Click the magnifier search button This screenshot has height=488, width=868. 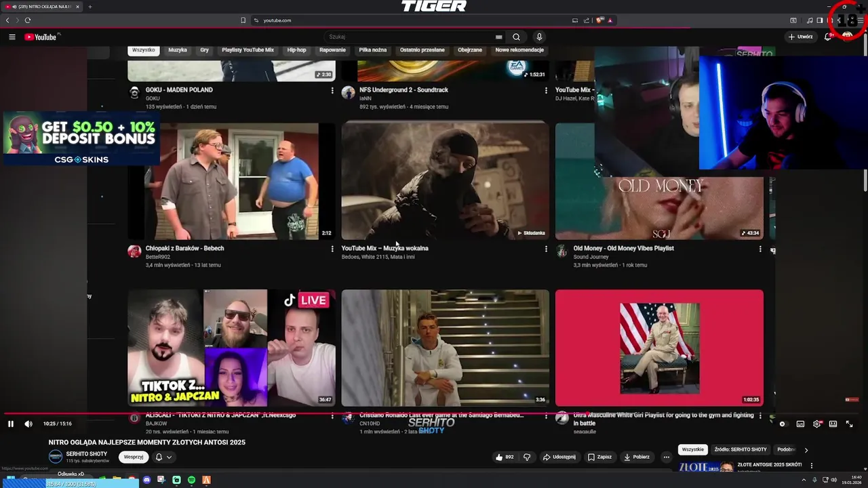click(x=516, y=37)
